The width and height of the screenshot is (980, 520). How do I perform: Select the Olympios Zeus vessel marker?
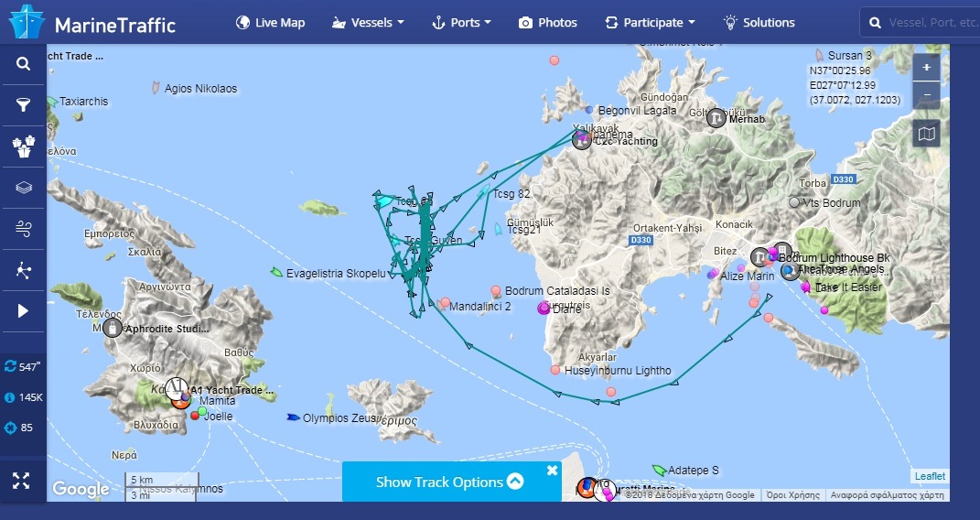click(x=293, y=417)
